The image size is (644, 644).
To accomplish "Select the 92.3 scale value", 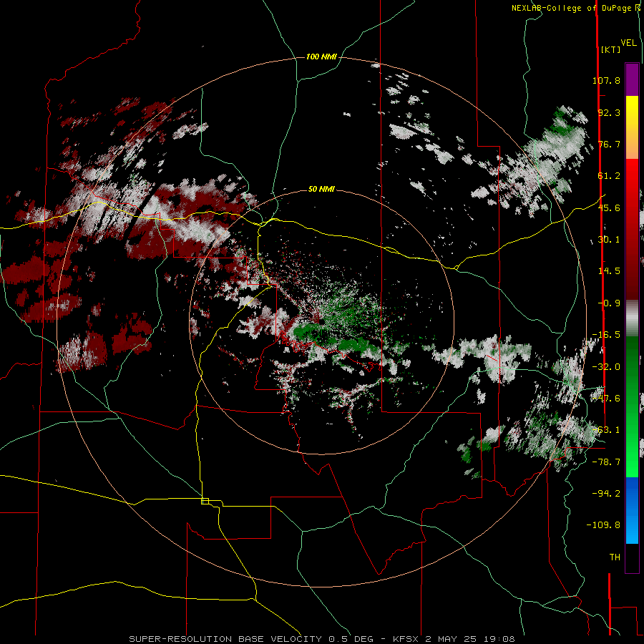I will 609,112.
